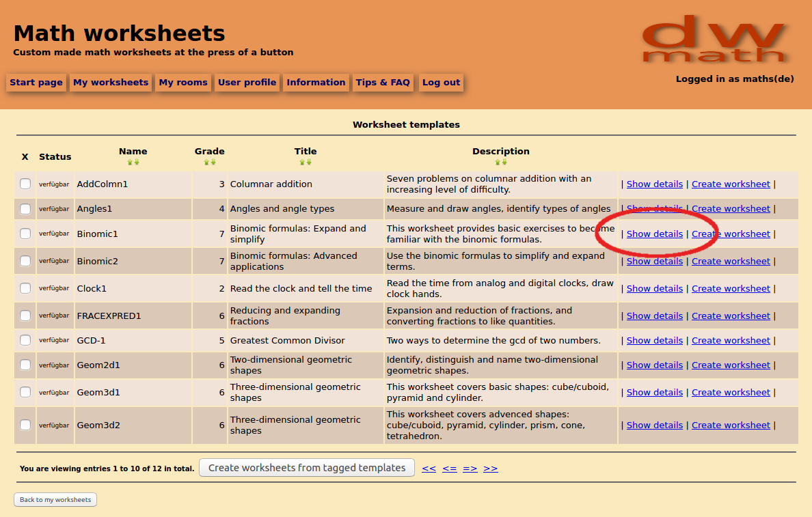Tag the AddColmn1 template checkbox

tap(25, 184)
